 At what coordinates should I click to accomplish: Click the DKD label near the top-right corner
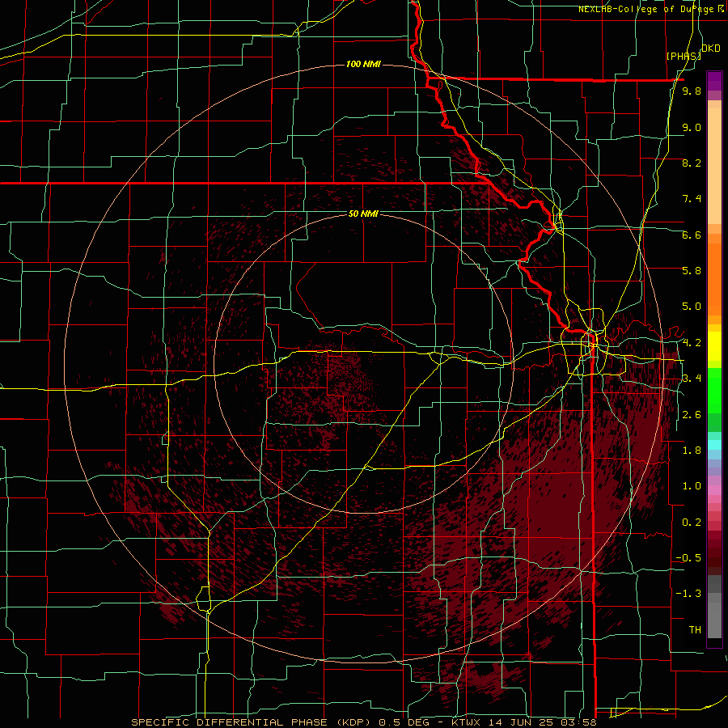click(x=711, y=49)
